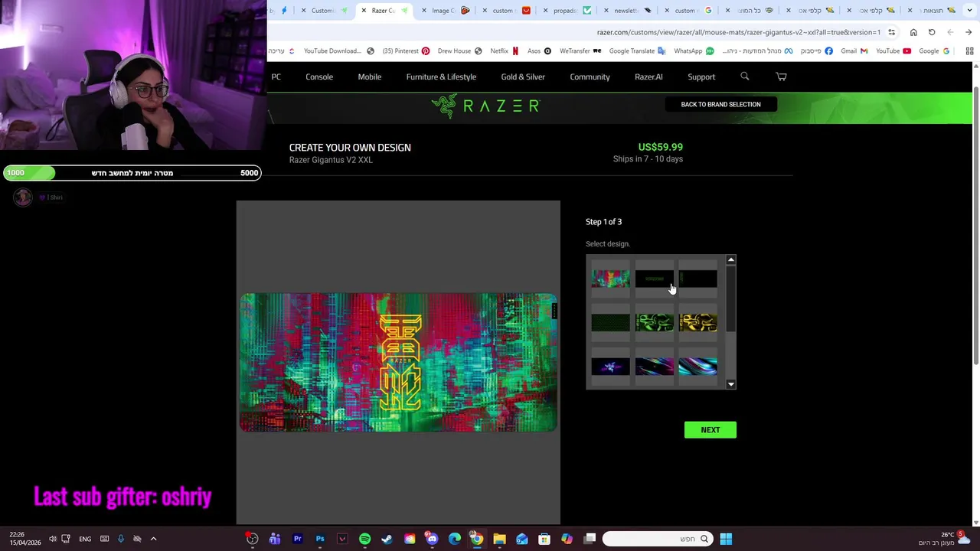The height and width of the screenshot is (551, 980).
Task: Select the purple Razer logo design thumbnail
Action: click(610, 367)
